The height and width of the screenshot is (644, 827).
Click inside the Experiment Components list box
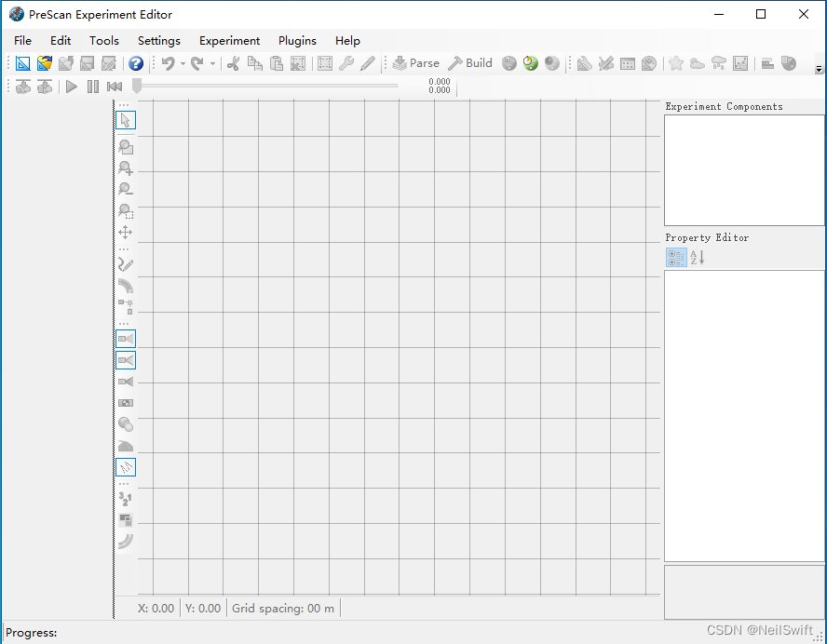point(744,170)
